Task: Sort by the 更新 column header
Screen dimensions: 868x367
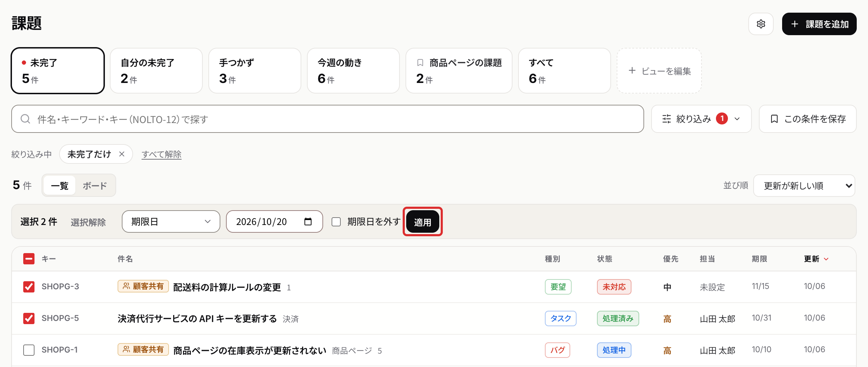Action: pyautogui.click(x=816, y=259)
